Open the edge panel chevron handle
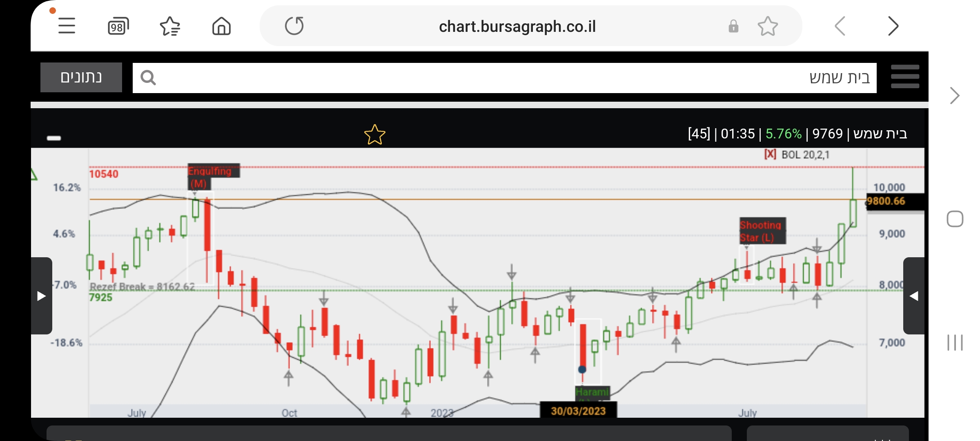Image resolution: width=980 pixels, height=441 pixels. click(x=954, y=96)
